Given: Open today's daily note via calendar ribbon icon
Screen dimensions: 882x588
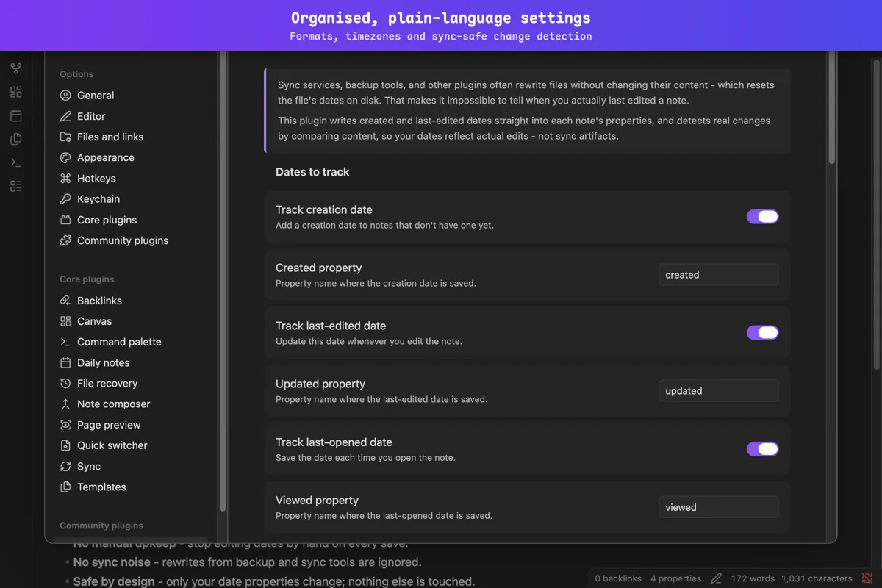Looking at the screenshot, I should point(16,115).
